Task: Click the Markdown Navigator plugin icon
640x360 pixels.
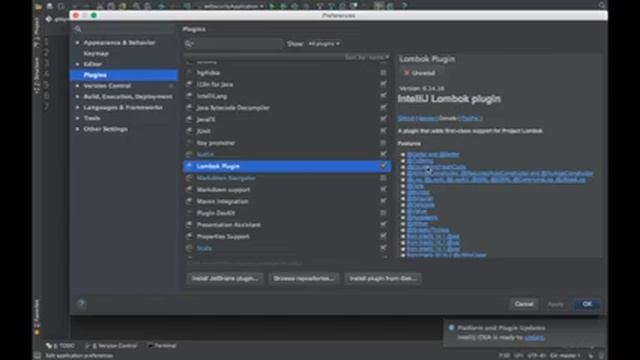Action: [x=189, y=178]
